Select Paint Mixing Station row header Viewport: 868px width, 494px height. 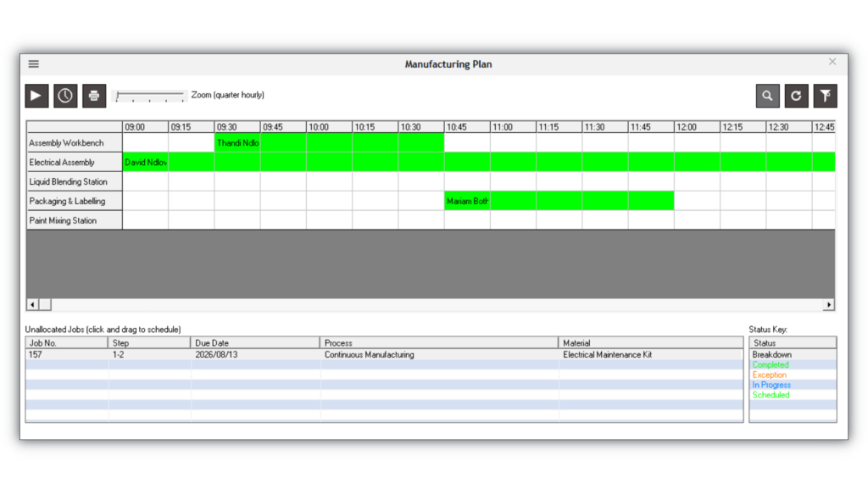[75, 220]
